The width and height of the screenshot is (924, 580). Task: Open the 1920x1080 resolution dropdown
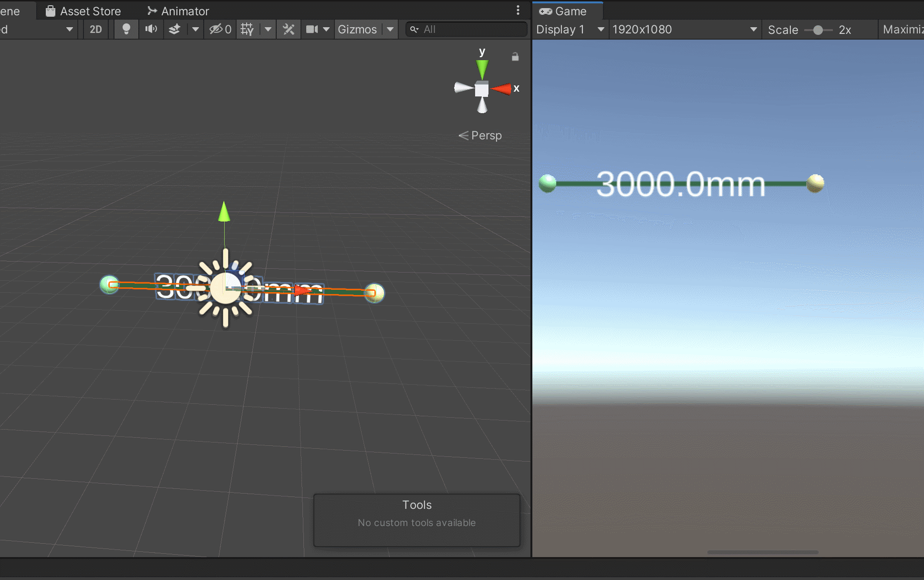tap(683, 29)
